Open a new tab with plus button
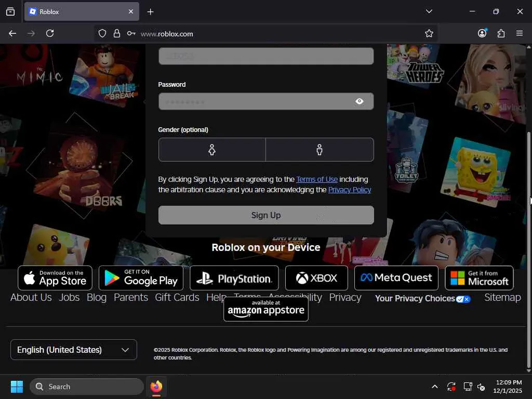This screenshot has width=532, height=399. point(150,12)
